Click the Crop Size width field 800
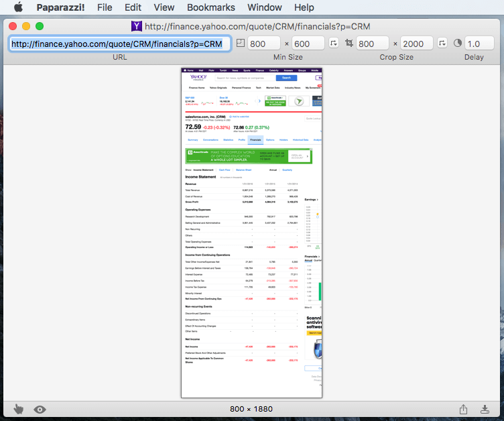The height and width of the screenshot is (421, 504). (373, 44)
